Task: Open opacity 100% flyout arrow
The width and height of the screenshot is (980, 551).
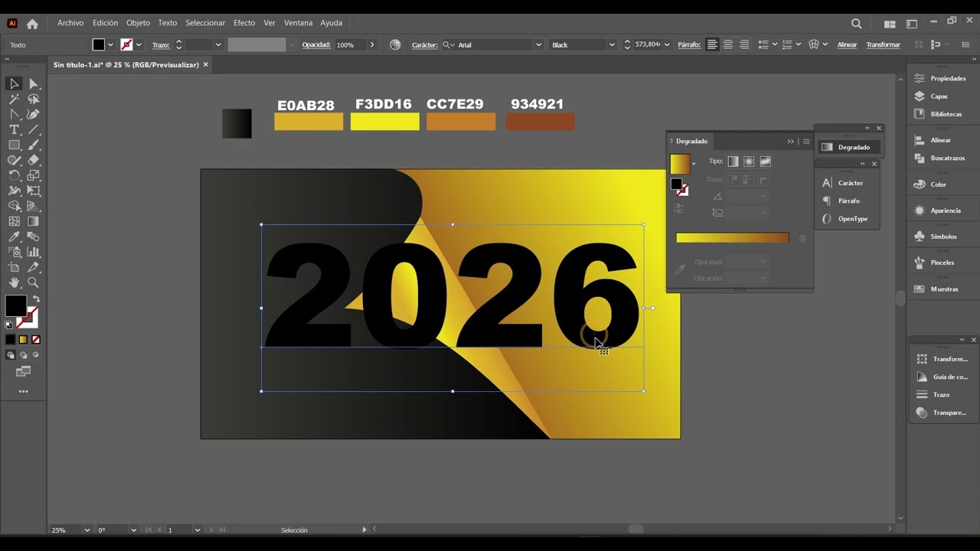Action: pyautogui.click(x=372, y=45)
